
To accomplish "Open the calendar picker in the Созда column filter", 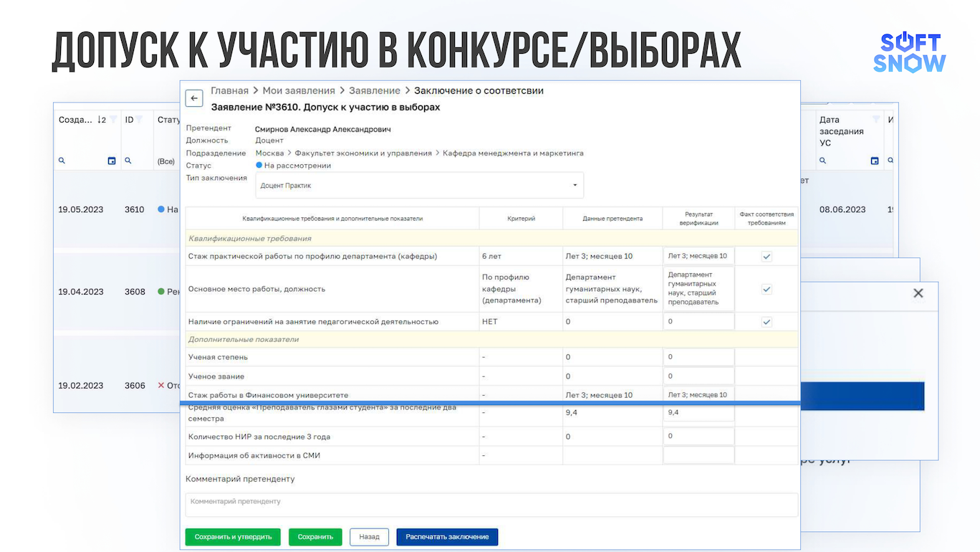I will coord(112,161).
